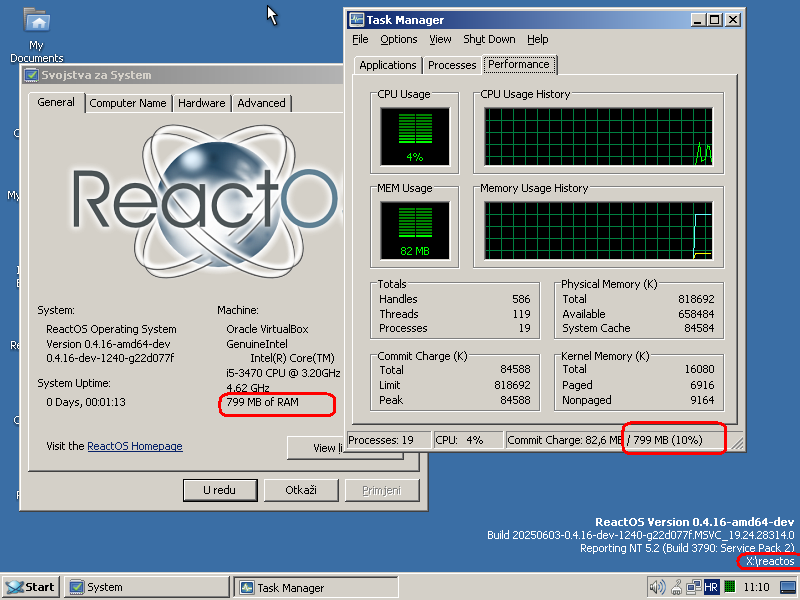Click the Otkaži button

coord(301,490)
